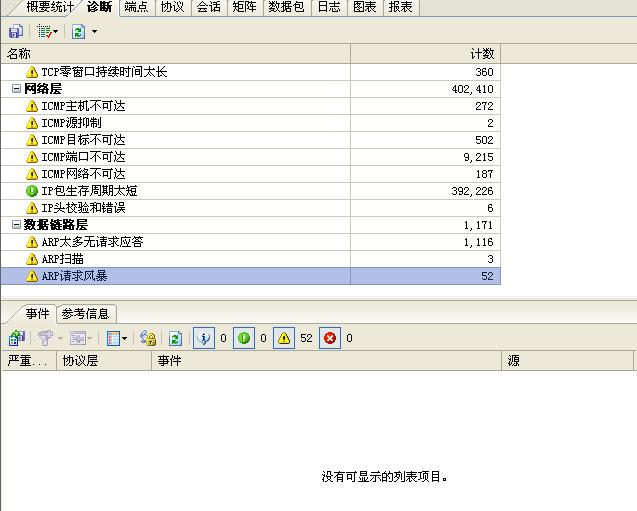The height and width of the screenshot is (511, 637).
Task: Open the 参考信息 lower tab
Action: click(85, 314)
